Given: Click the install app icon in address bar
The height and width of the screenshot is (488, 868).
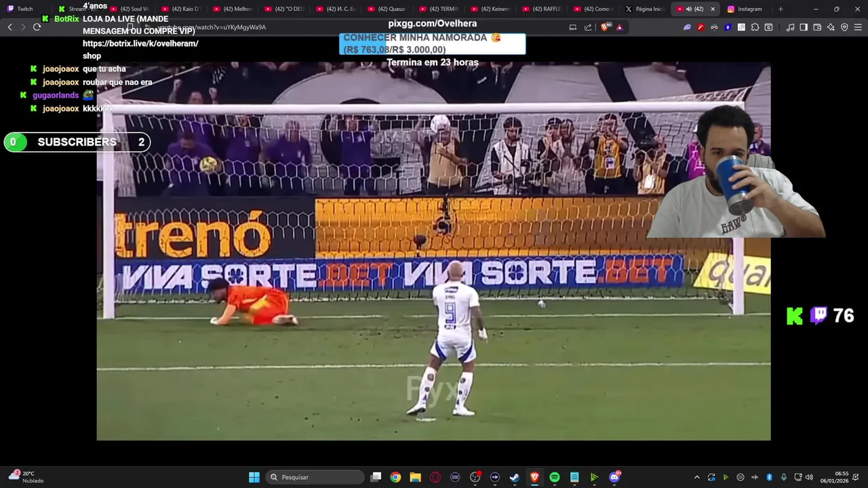Looking at the screenshot, I should click(573, 27).
